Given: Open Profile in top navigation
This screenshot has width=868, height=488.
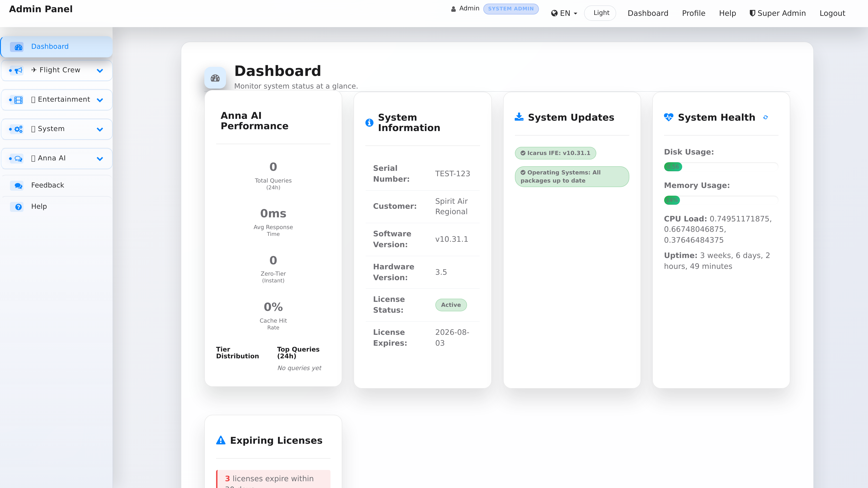Looking at the screenshot, I should pos(693,14).
